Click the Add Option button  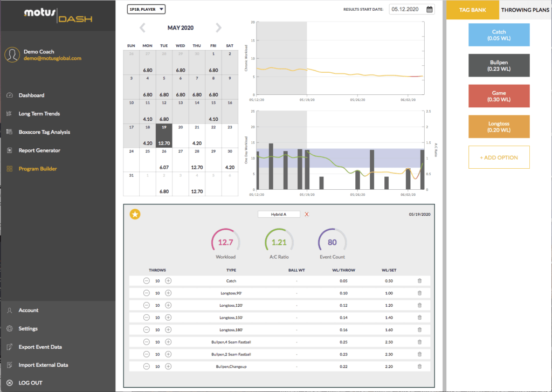coord(499,157)
